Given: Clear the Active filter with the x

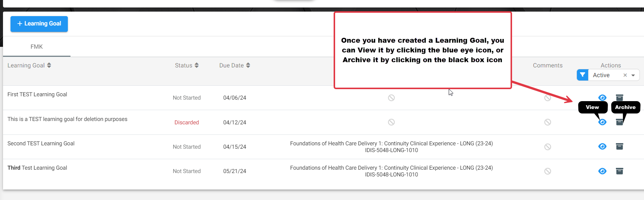Looking at the screenshot, I should [625, 75].
